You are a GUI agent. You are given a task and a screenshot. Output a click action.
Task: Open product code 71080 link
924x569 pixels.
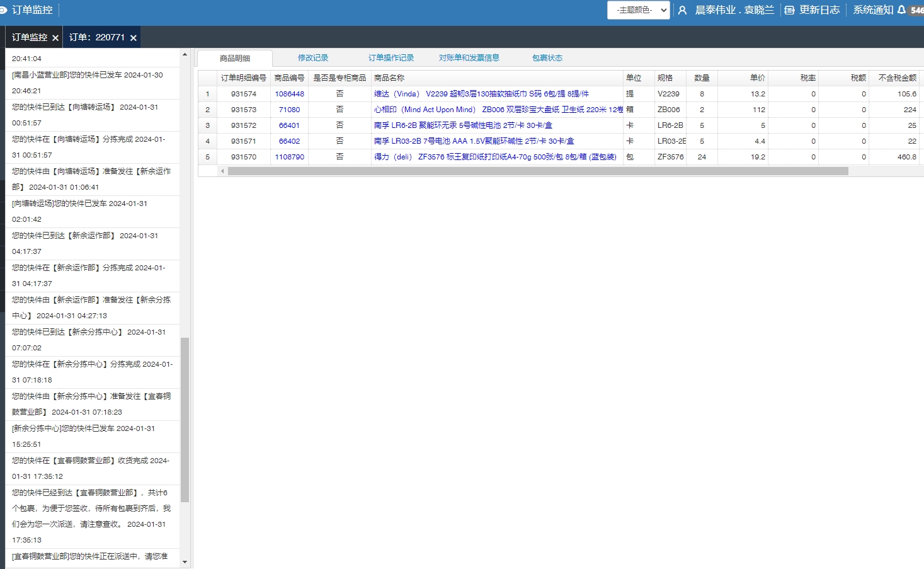tap(289, 110)
